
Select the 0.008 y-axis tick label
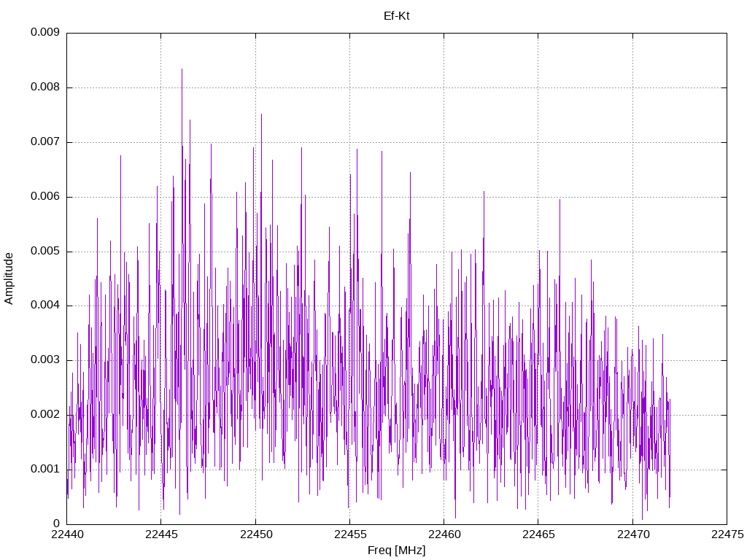click(x=45, y=87)
